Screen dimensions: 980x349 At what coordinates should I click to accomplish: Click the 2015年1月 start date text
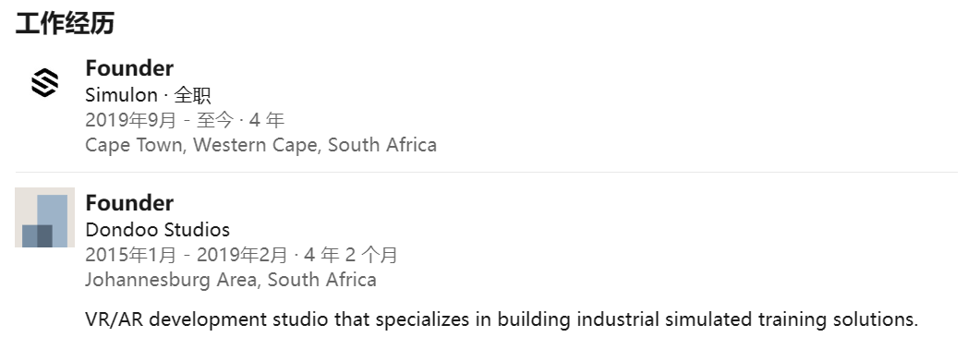[x=130, y=255]
